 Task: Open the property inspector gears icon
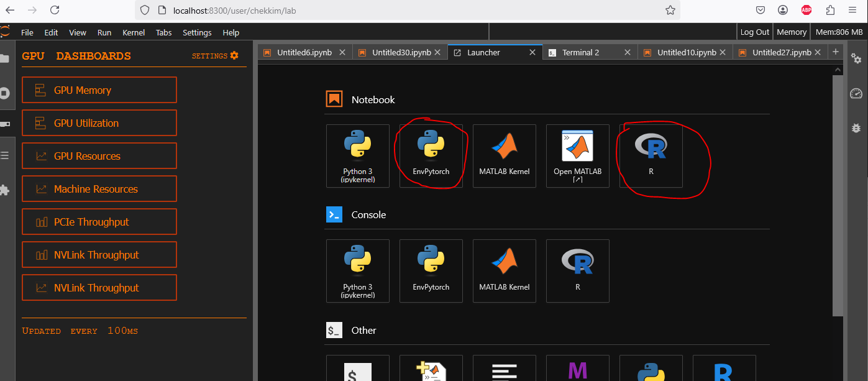[856, 58]
